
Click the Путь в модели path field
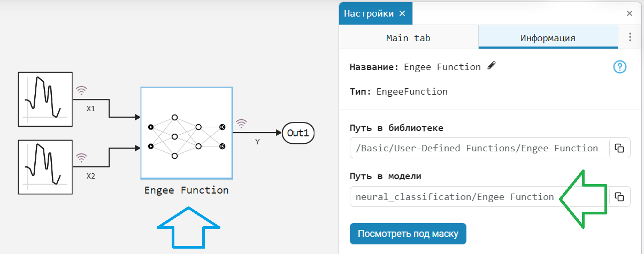pyautogui.click(x=455, y=197)
